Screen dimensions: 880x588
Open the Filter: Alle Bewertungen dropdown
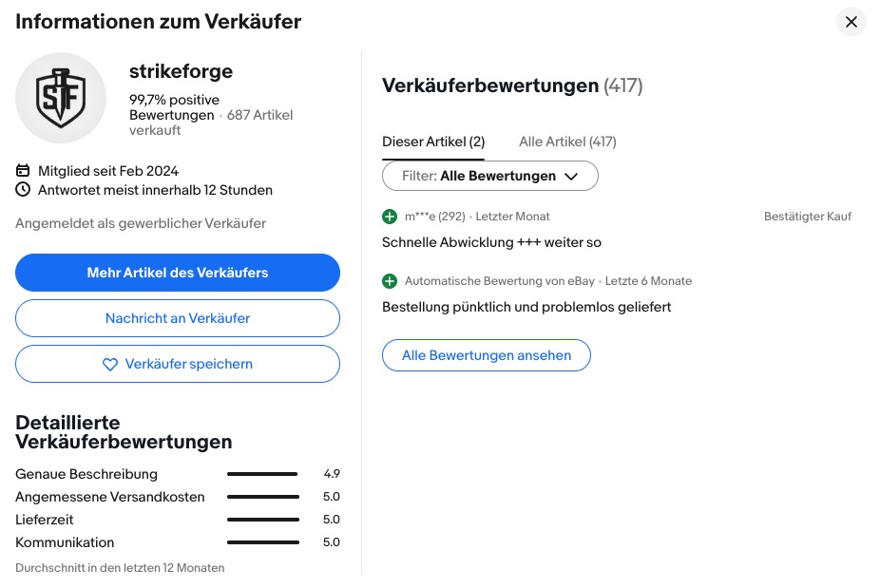[x=489, y=176]
